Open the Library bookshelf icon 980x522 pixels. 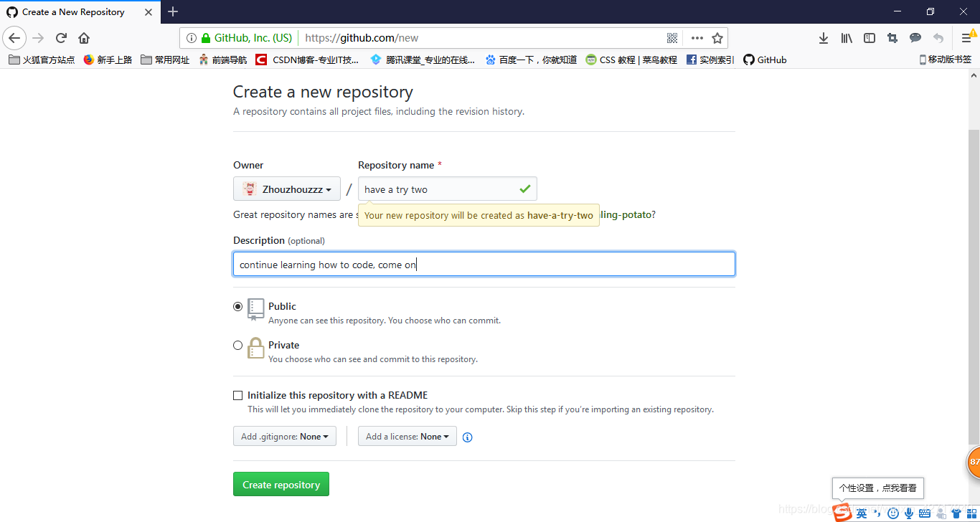click(847, 38)
